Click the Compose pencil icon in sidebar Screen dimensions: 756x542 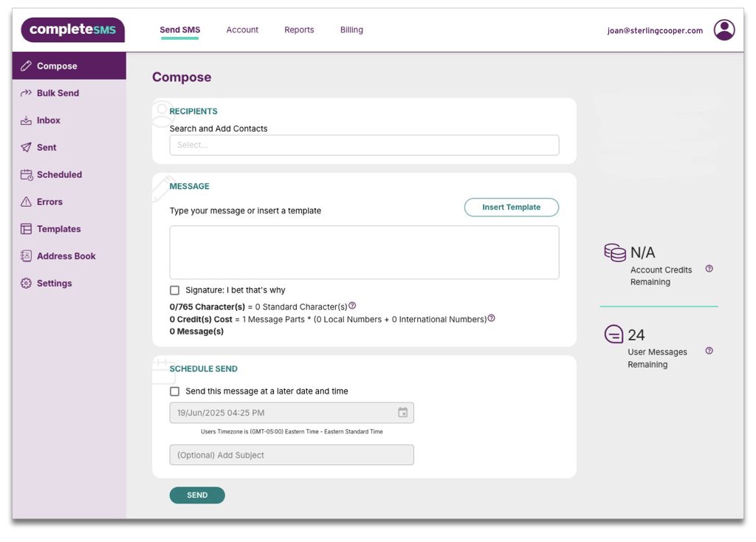(x=26, y=66)
